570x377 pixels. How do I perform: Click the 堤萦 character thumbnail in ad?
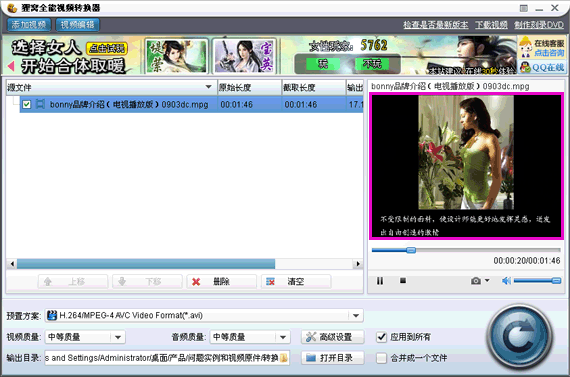pyautogui.click(x=176, y=56)
